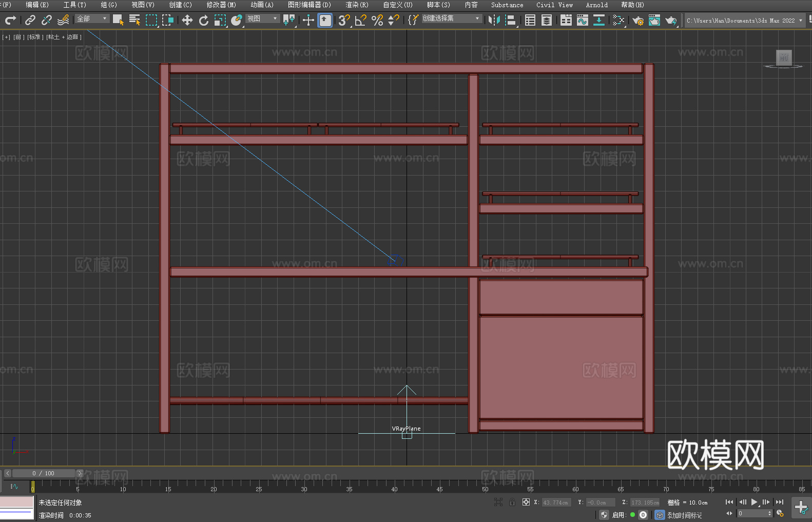Click the Isolate Selection toggle icon

(498, 502)
